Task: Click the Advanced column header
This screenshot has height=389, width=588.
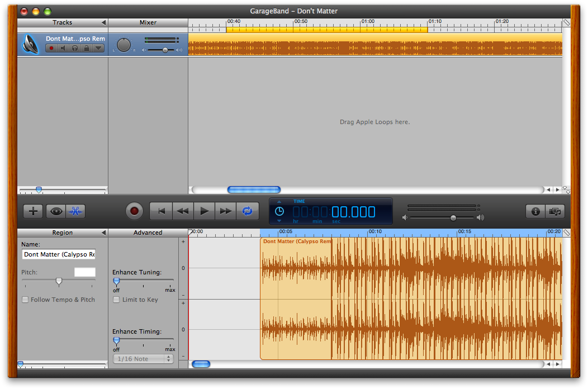Action: [148, 233]
